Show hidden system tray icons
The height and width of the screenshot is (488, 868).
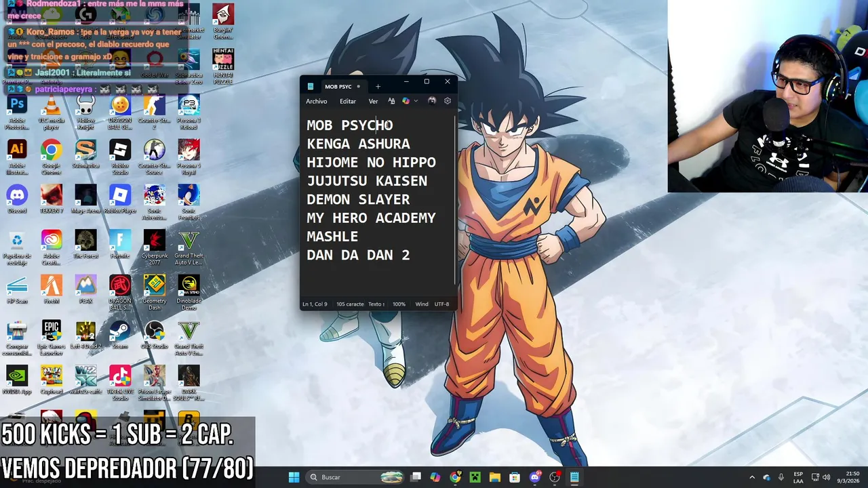(751, 477)
